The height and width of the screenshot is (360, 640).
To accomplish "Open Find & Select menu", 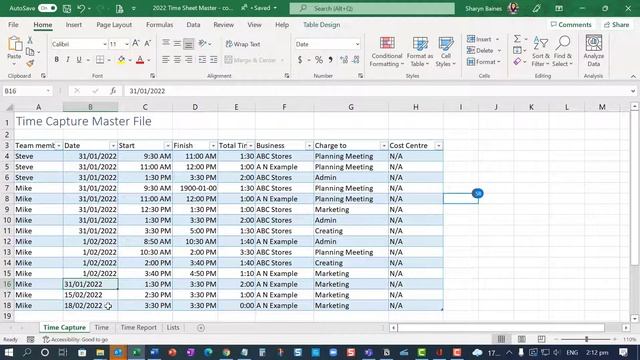I will tap(562, 51).
